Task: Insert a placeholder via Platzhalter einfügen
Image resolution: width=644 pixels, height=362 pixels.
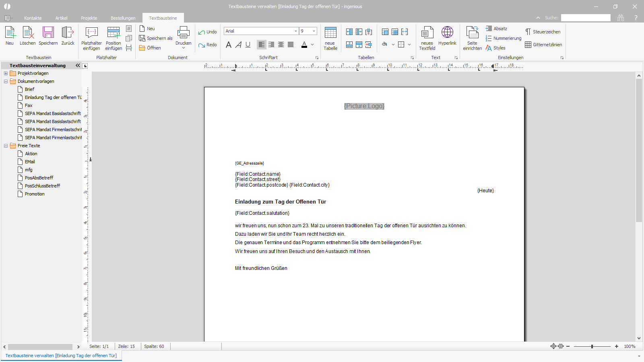Action: pyautogui.click(x=91, y=38)
